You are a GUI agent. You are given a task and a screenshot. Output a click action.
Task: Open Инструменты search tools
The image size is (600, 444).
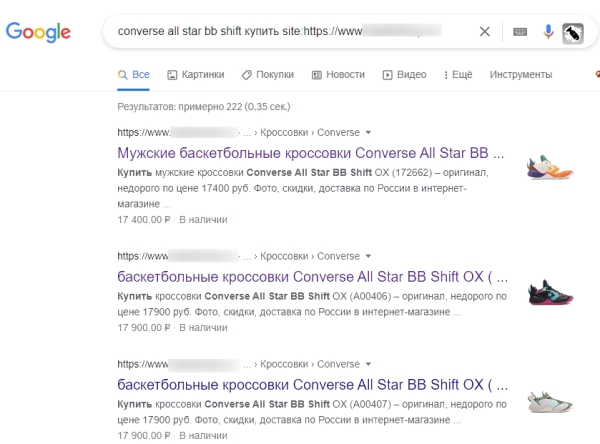(520, 74)
